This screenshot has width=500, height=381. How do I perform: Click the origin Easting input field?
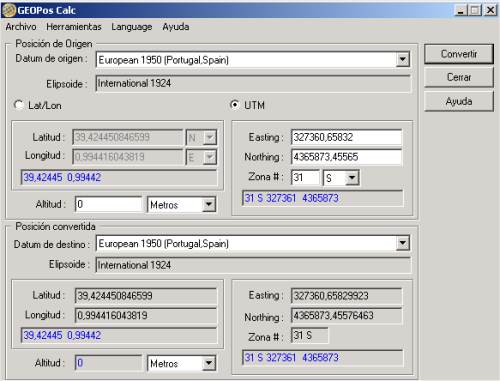pos(346,137)
